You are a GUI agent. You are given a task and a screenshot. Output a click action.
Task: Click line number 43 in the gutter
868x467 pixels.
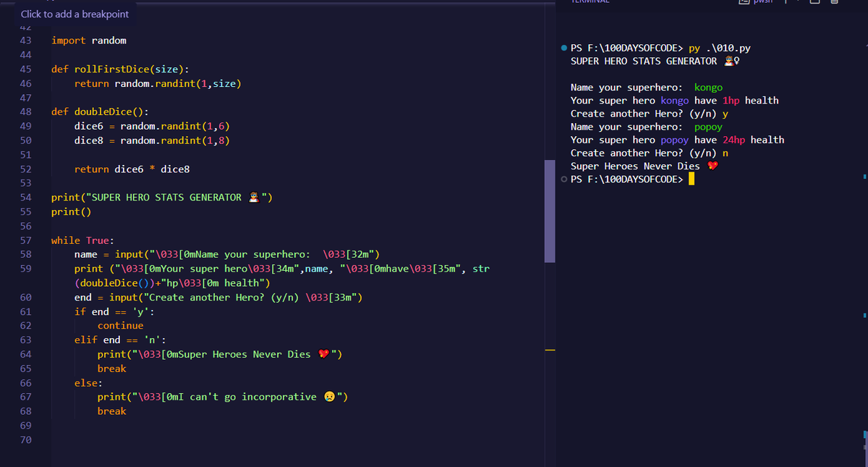coord(25,41)
